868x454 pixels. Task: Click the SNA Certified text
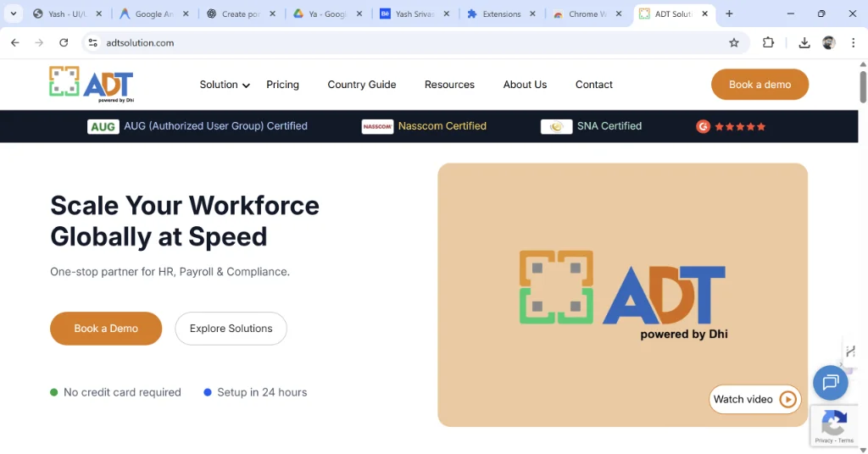609,126
